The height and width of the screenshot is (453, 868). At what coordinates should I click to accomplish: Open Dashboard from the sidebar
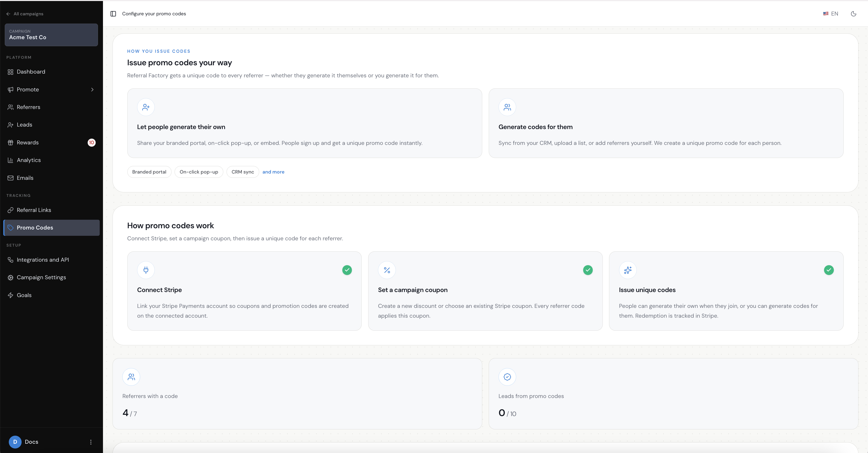click(x=51, y=72)
